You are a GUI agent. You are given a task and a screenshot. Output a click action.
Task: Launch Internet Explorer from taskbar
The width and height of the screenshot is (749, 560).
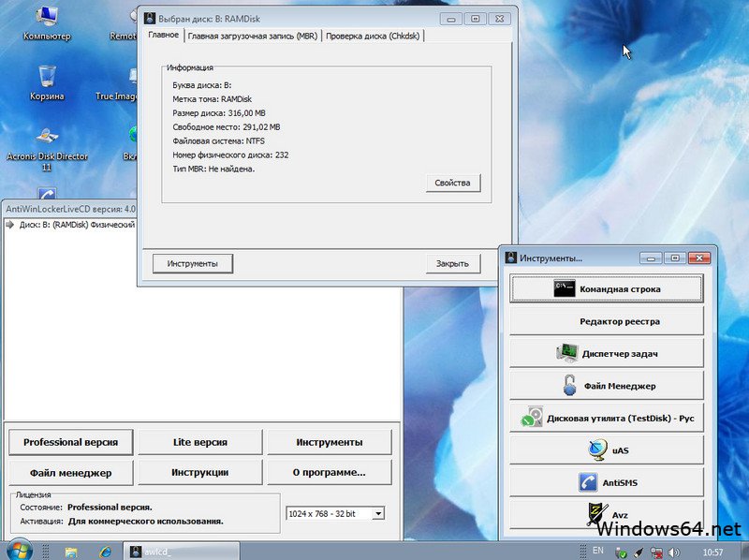pos(105,552)
